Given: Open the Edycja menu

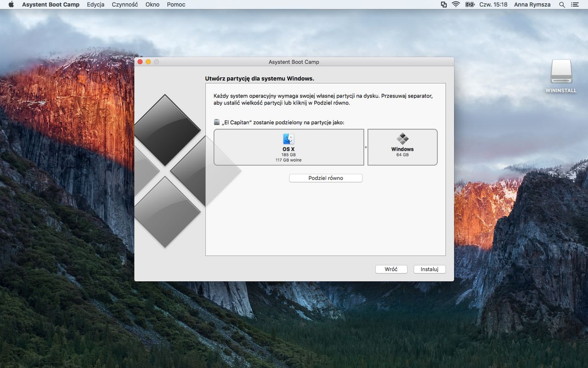Looking at the screenshot, I should tap(96, 5).
